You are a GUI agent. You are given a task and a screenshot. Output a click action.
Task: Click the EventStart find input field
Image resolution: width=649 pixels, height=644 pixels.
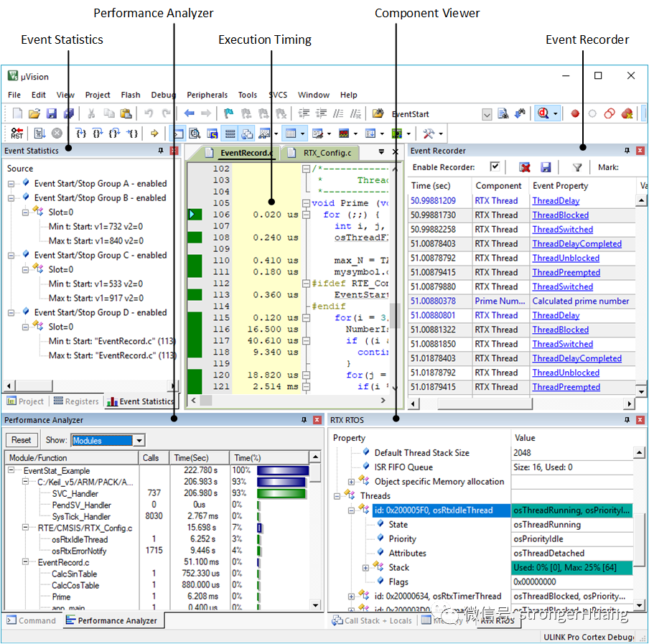pyautogui.click(x=436, y=114)
